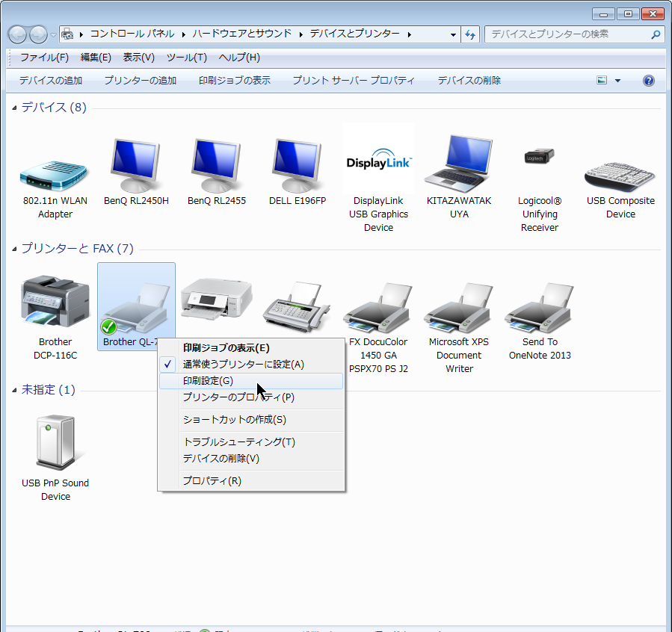Viewport: 672px width, 632px height.
Task: Click the プリンターの追加 toolbar button
Action: (x=140, y=81)
